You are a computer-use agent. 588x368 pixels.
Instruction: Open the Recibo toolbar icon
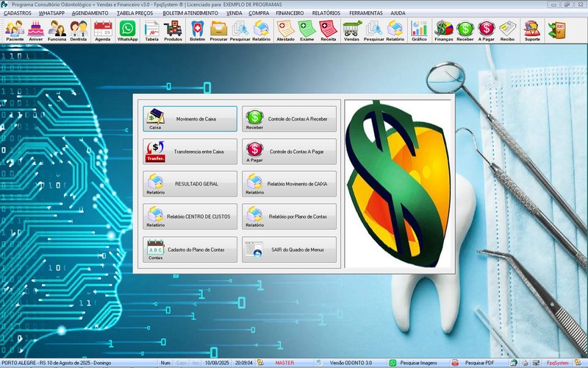point(507,30)
